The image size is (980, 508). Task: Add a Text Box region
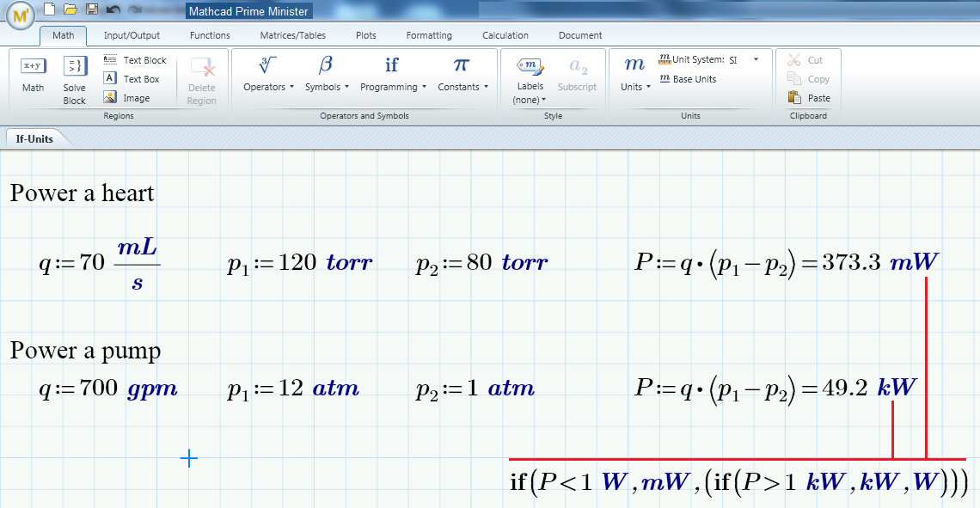[x=132, y=79]
